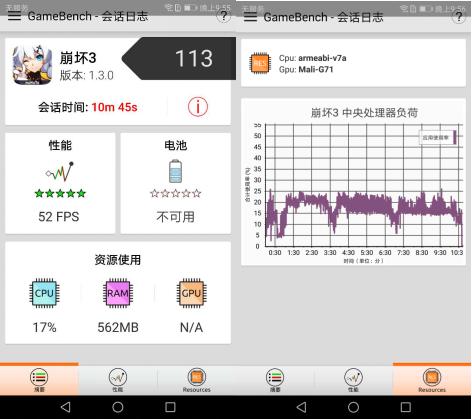Tap help question mark on right screen
Screen dimensions: 472x419
[x=459, y=17]
